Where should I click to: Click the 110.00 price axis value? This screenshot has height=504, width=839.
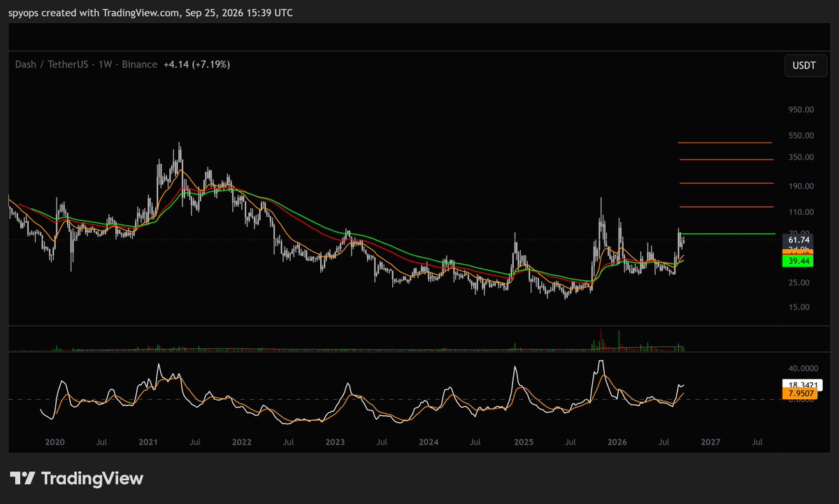click(x=801, y=212)
